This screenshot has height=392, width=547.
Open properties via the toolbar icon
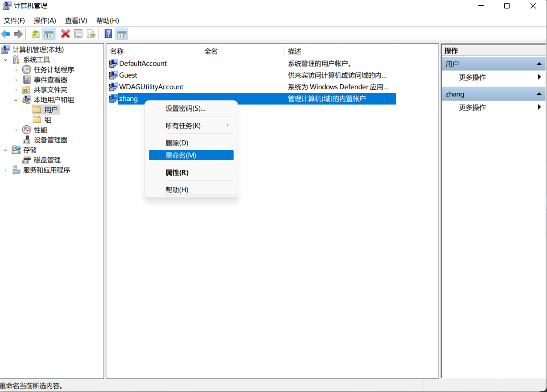pyautogui.click(x=78, y=34)
